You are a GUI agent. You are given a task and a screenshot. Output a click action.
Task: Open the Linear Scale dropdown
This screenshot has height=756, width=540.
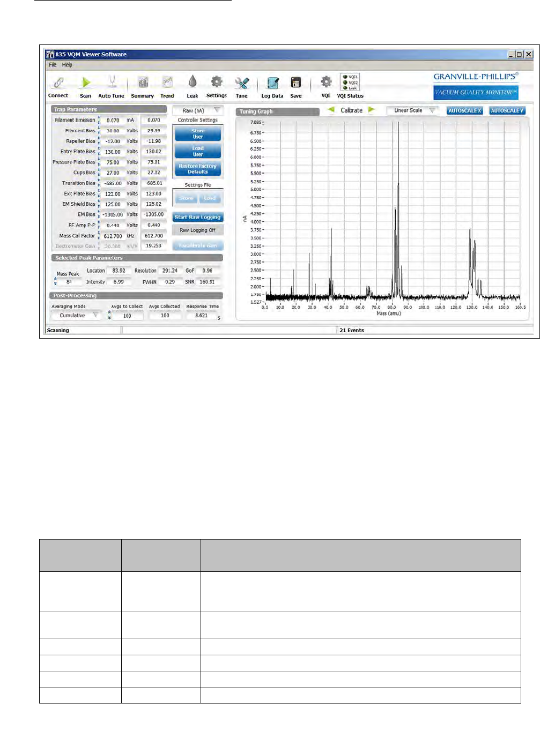click(x=412, y=110)
